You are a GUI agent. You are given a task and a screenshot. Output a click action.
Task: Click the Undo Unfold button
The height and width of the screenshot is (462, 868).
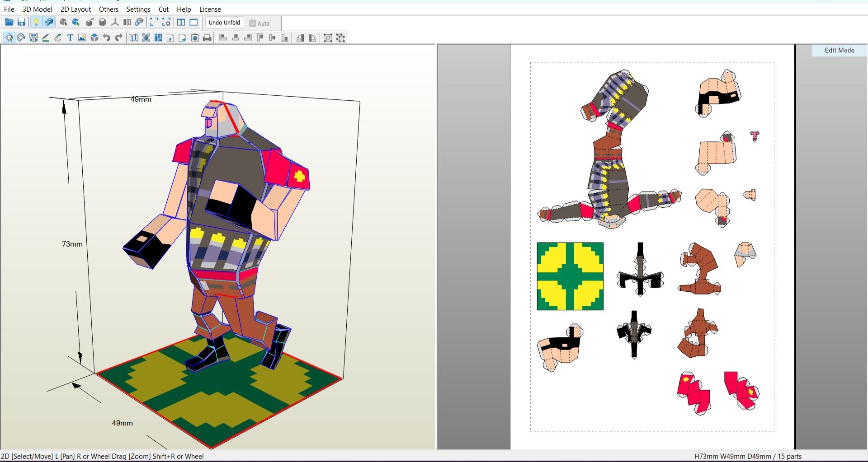point(224,23)
